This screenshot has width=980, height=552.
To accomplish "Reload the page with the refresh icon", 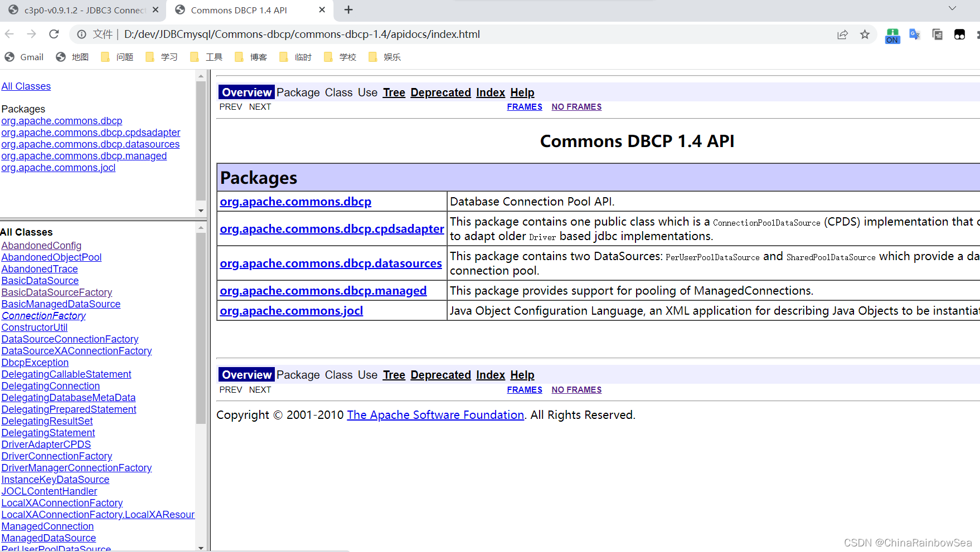I will point(54,34).
